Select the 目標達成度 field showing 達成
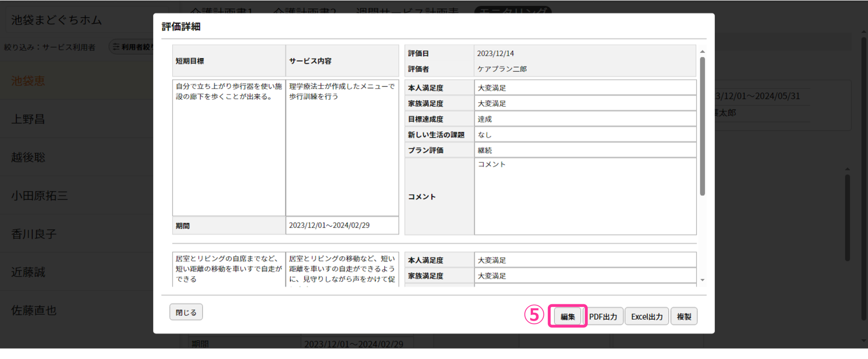 point(585,119)
